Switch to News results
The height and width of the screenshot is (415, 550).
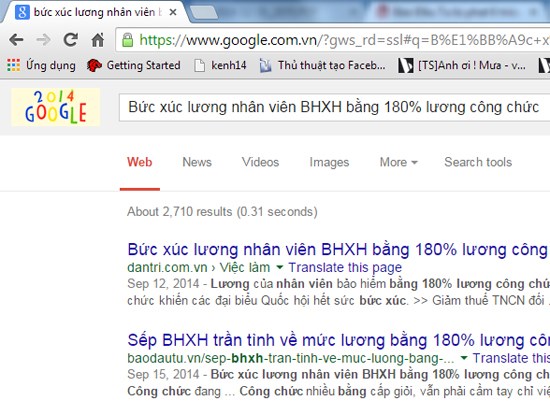click(197, 162)
